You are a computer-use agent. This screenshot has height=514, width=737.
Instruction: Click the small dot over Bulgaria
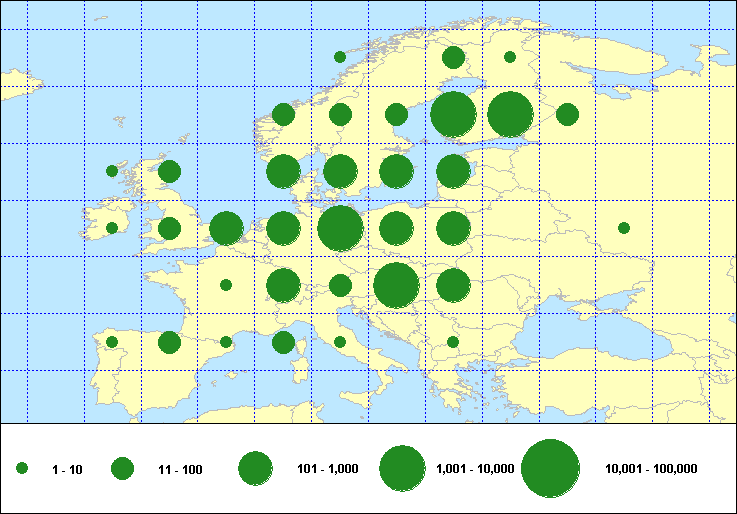453,342
